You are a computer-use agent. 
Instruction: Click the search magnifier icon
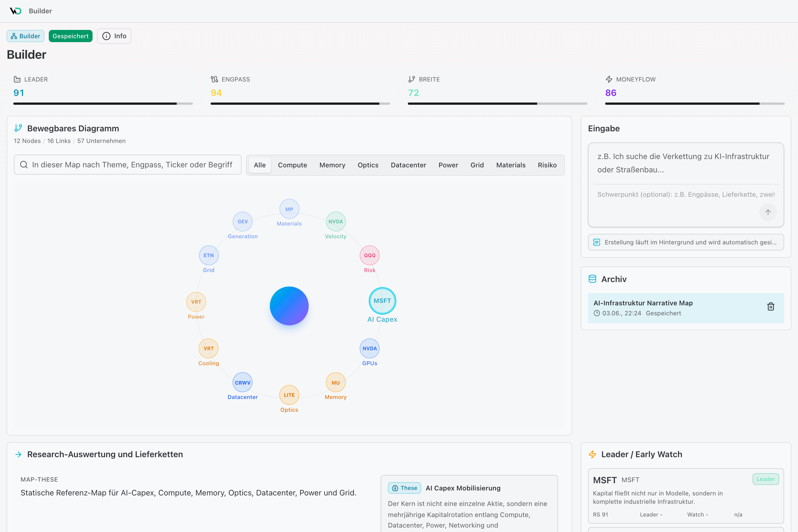point(24,165)
